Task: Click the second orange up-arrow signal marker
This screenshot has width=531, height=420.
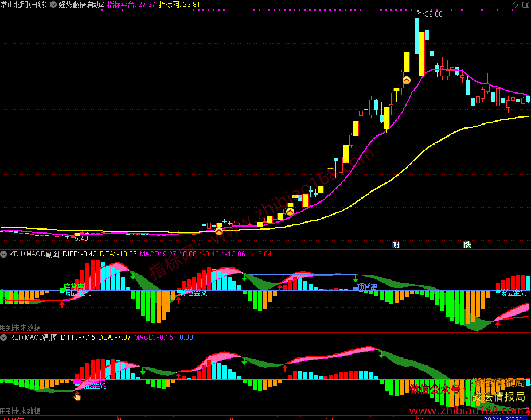Action: 290,212
